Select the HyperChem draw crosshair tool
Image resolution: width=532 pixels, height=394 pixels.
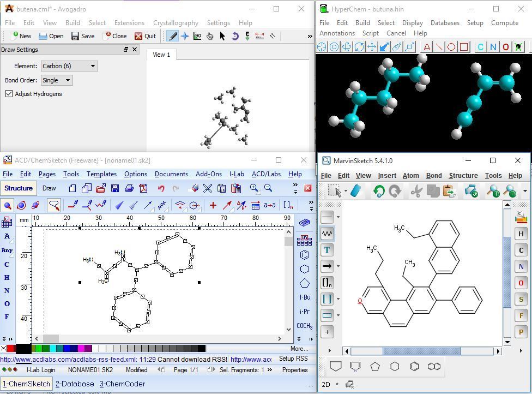coord(322,47)
